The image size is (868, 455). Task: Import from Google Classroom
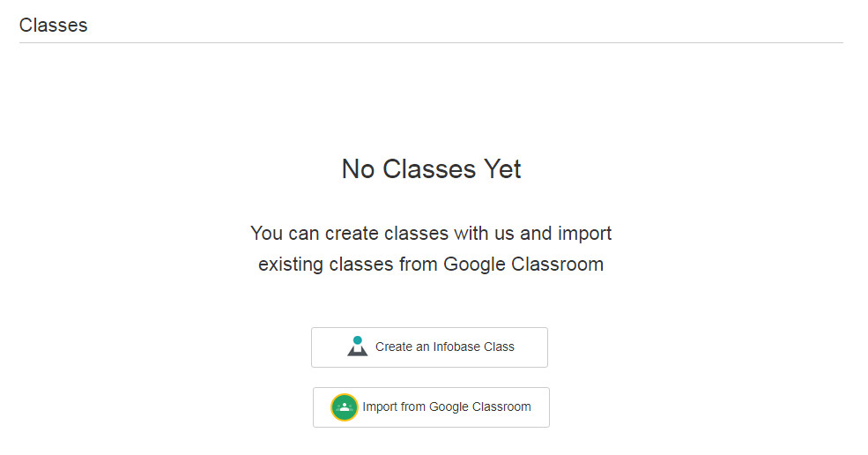coord(431,407)
